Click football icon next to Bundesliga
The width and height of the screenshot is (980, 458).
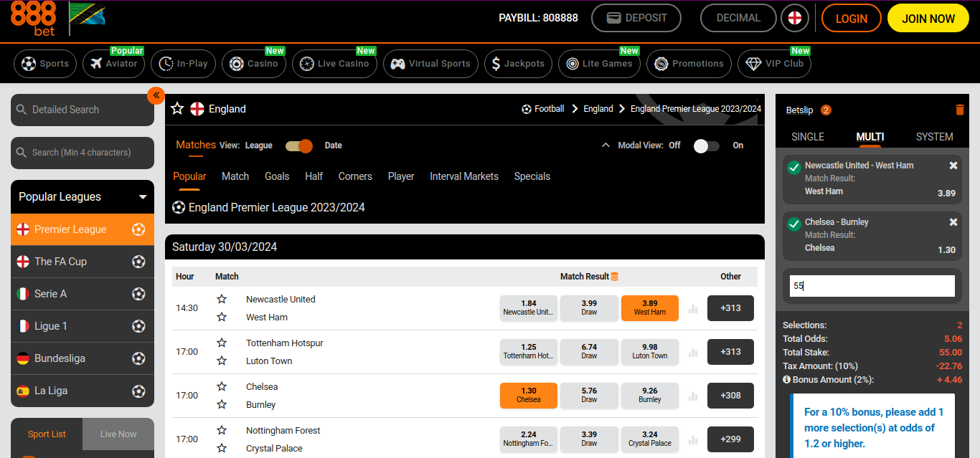click(x=138, y=358)
